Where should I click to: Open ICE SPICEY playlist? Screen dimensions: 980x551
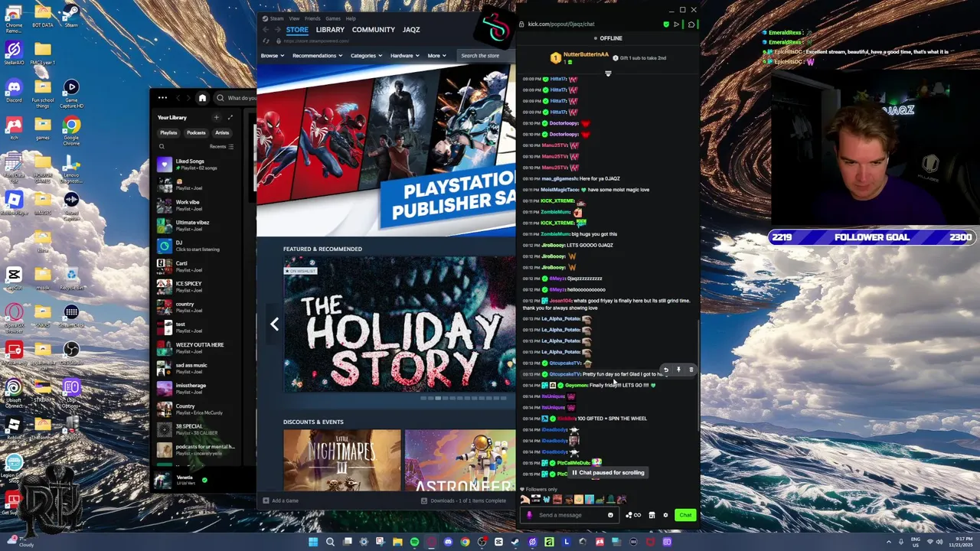[x=199, y=287]
